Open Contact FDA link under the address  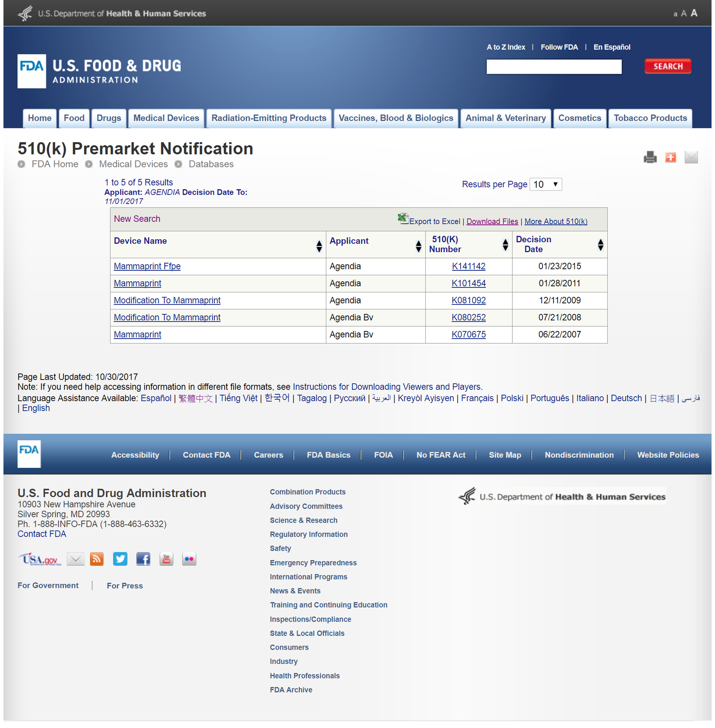point(42,534)
